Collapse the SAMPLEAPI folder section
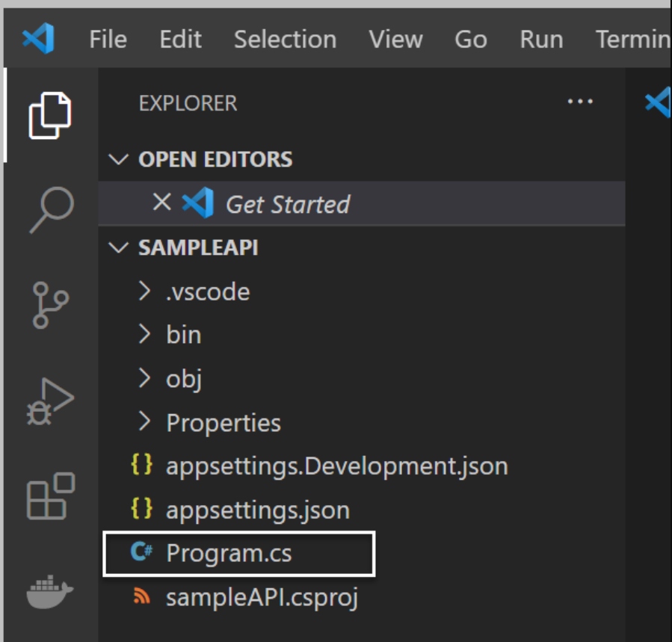The height and width of the screenshot is (642, 672). point(118,248)
